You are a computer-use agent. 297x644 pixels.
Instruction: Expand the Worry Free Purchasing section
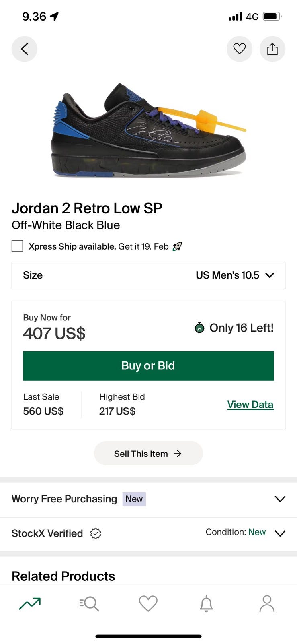280,499
